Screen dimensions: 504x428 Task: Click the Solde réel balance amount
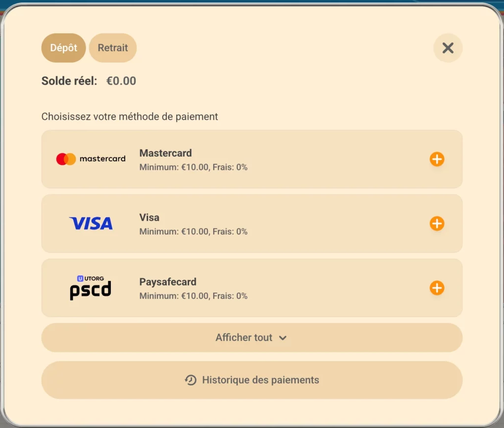121,81
